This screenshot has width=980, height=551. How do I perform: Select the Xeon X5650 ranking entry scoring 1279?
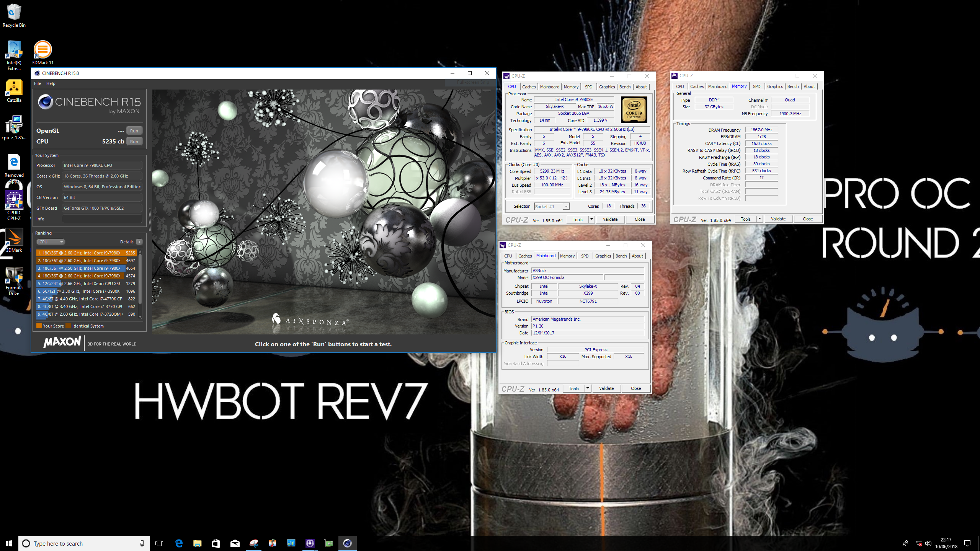87,284
